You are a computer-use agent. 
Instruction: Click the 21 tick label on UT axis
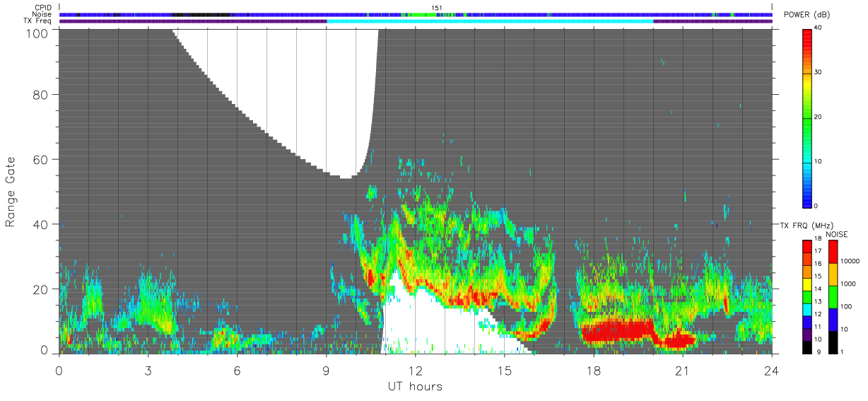(x=682, y=371)
